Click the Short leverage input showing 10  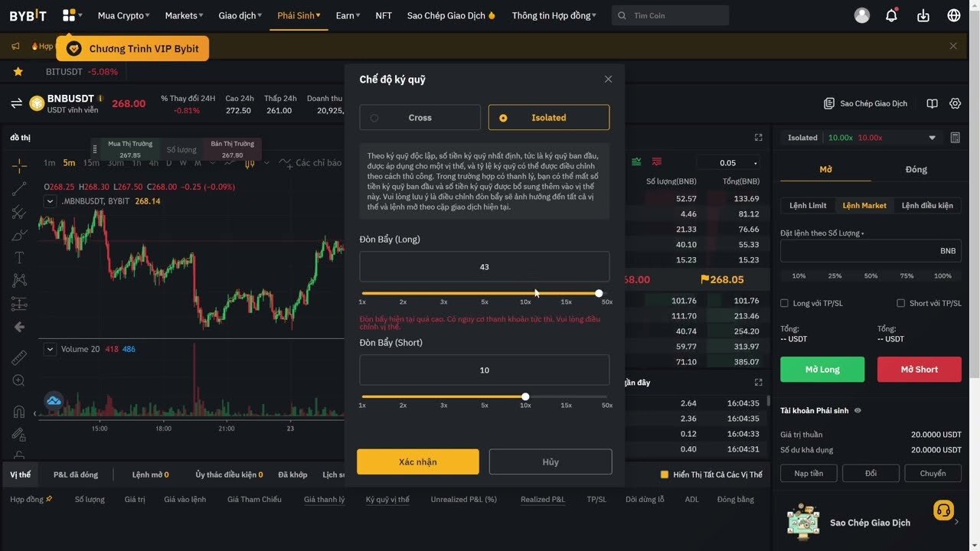485,370
